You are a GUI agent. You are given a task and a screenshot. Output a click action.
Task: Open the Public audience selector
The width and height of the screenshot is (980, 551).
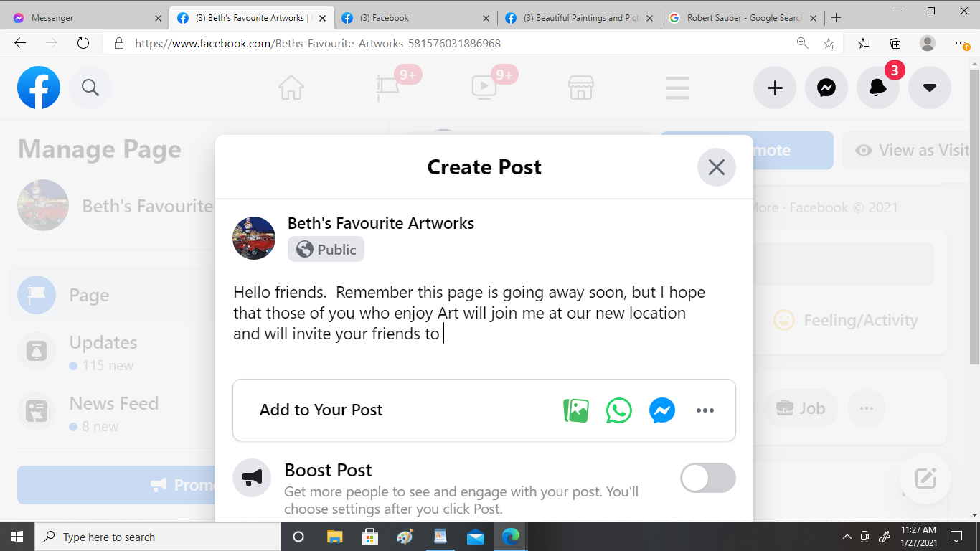[x=326, y=249]
